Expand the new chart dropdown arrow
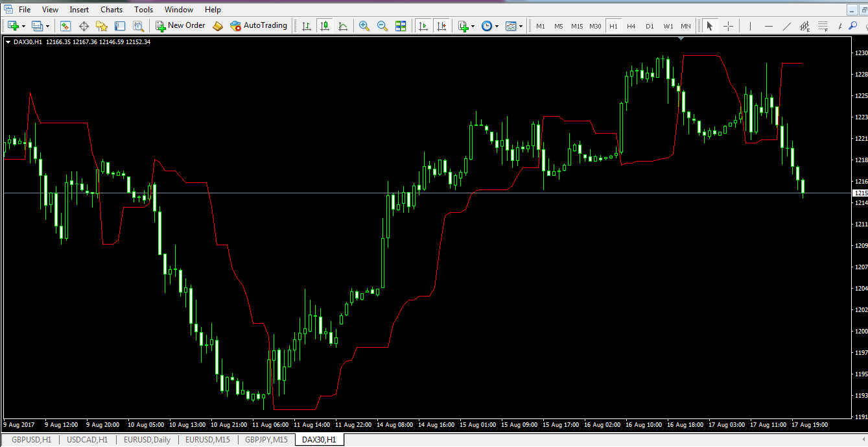868x447 pixels. pyautogui.click(x=23, y=27)
